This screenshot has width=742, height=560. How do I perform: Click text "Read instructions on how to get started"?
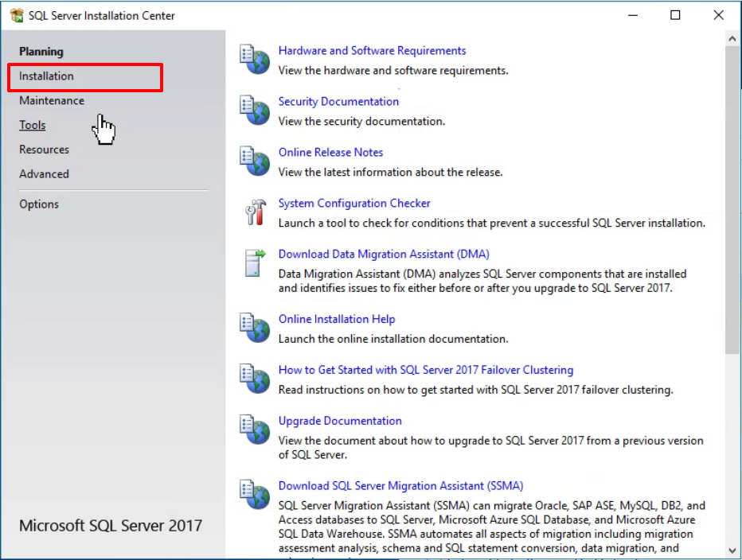[373, 391]
